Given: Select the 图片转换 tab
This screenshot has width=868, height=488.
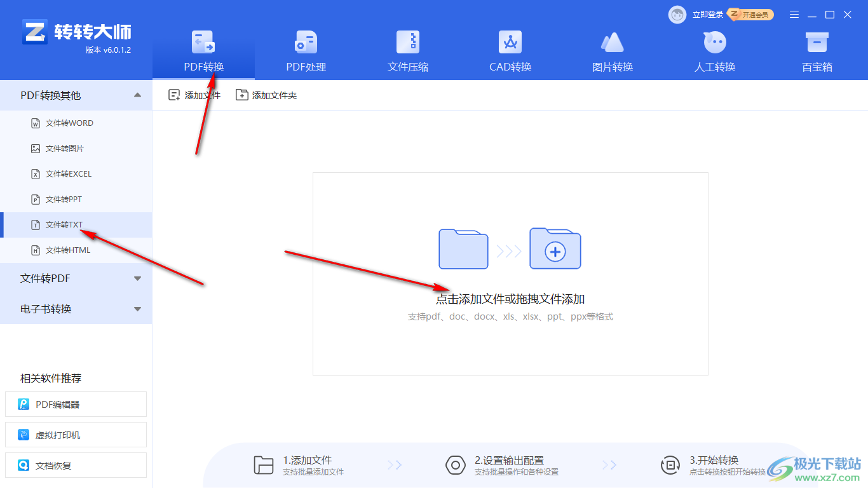Looking at the screenshot, I should pyautogui.click(x=613, y=52).
